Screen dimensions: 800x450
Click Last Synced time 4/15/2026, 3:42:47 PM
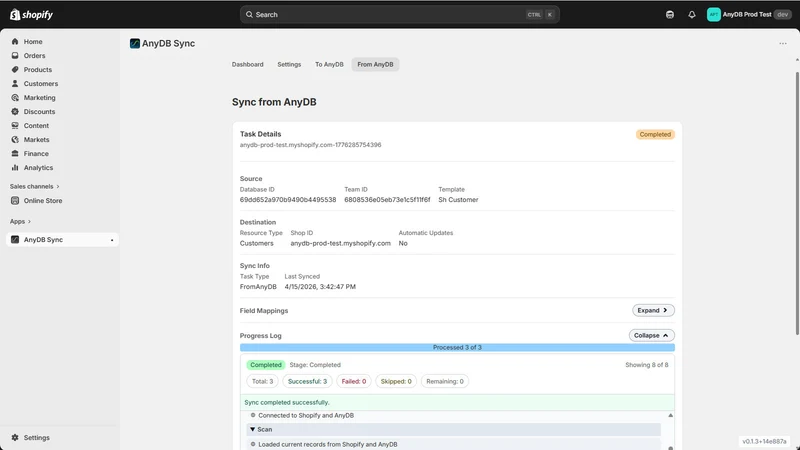click(x=320, y=287)
